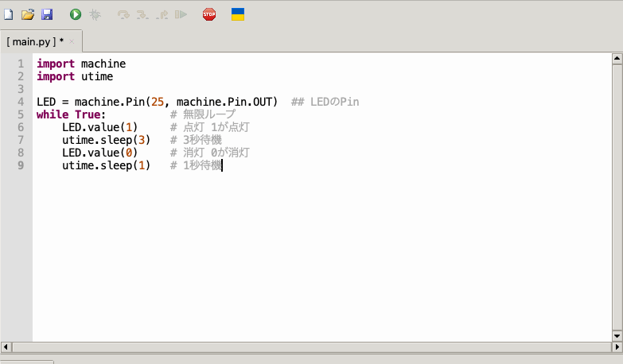Image resolution: width=623 pixels, height=364 pixels.
Task: Click the Step over debug icon
Action: pos(123,14)
